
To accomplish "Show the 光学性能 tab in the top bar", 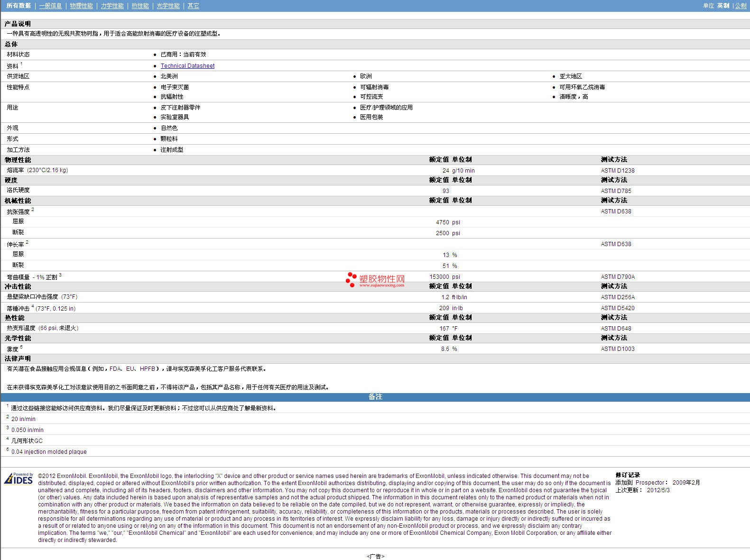I will 168,6.
